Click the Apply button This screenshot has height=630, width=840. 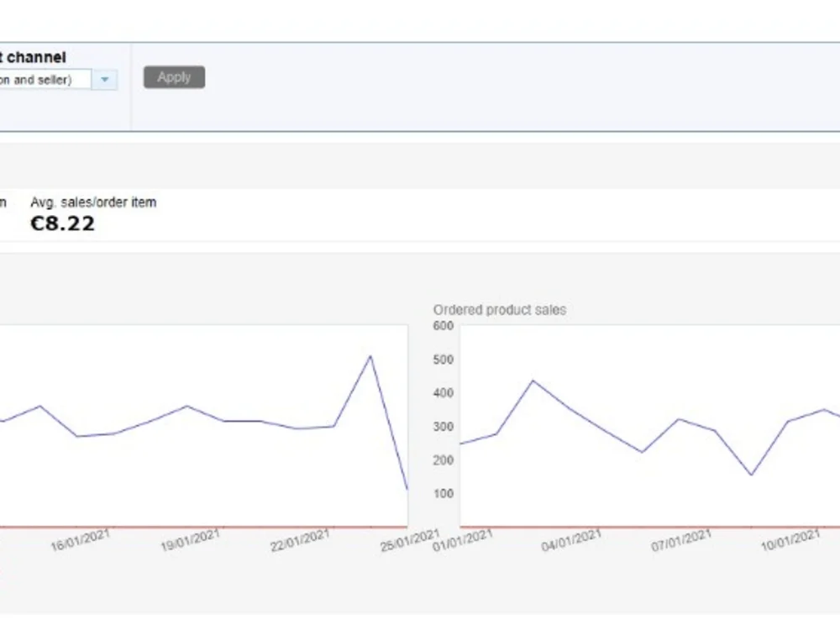174,77
